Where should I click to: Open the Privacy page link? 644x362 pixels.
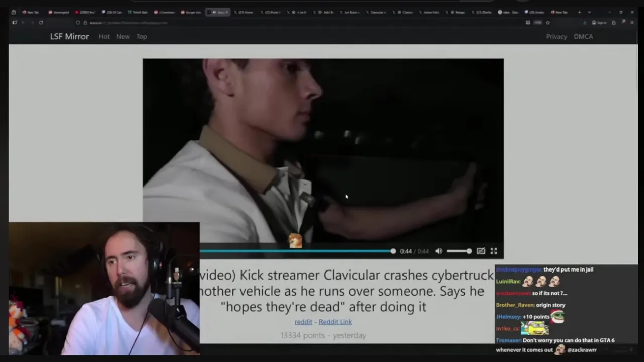pyautogui.click(x=556, y=36)
